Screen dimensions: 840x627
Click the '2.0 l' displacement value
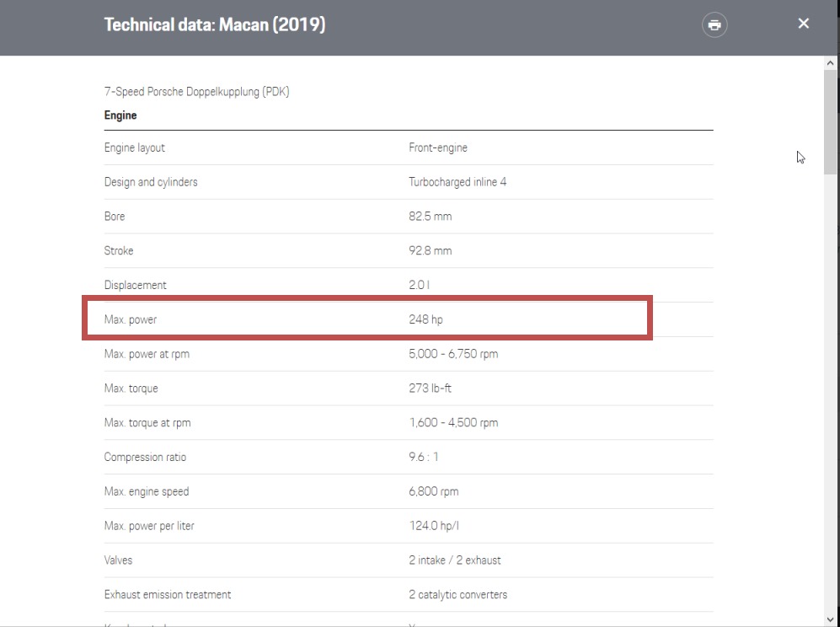419,285
